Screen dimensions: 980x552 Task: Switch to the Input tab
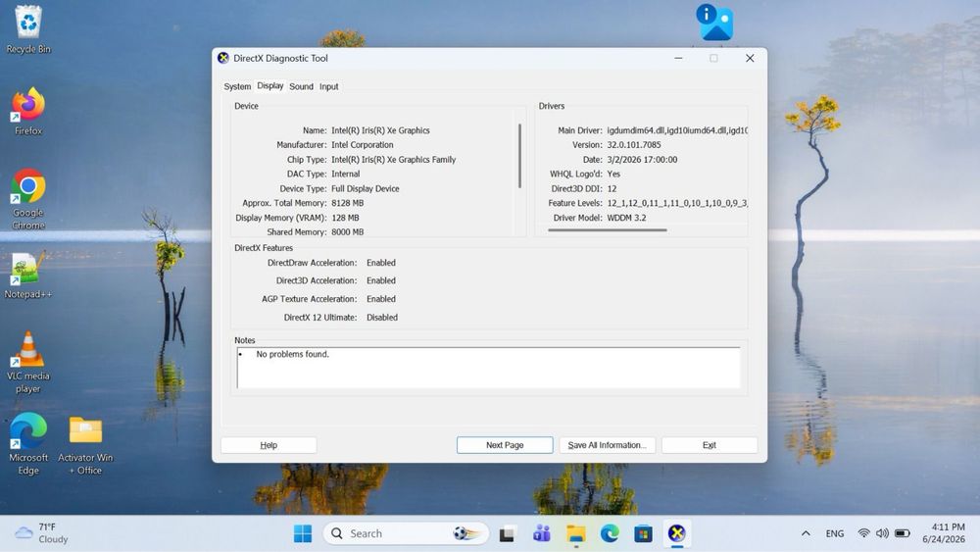tap(328, 86)
